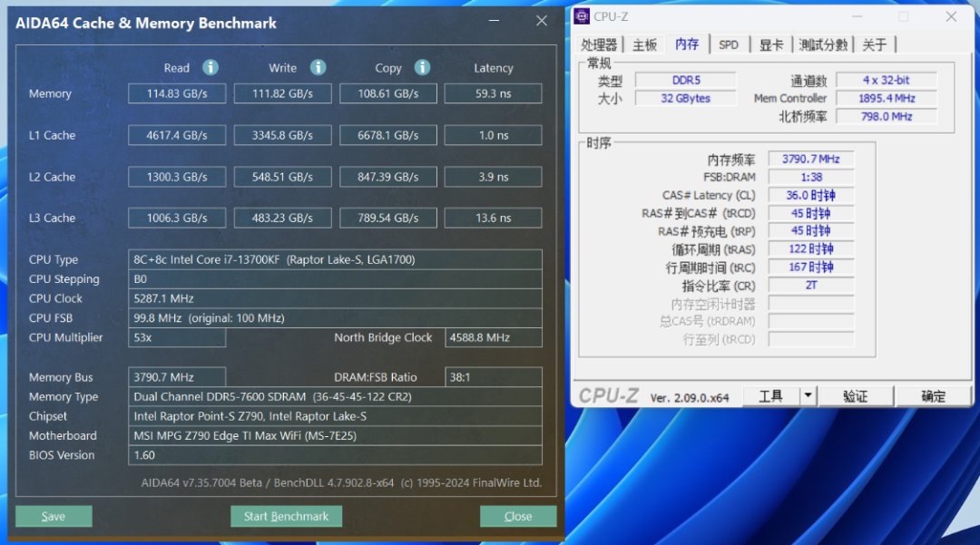Open the 测試分數 tab in CPU-Z
This screenshot has height=545, width=980.
823,45
